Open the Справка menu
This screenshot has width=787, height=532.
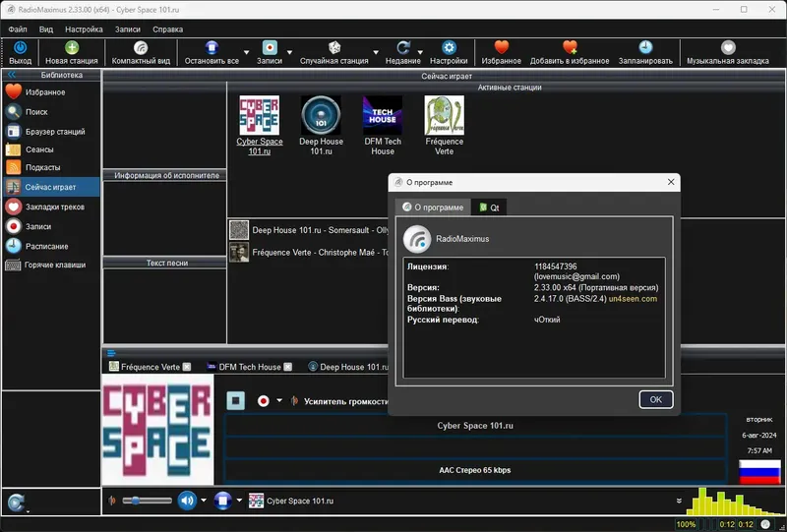(x=167, y=30)
